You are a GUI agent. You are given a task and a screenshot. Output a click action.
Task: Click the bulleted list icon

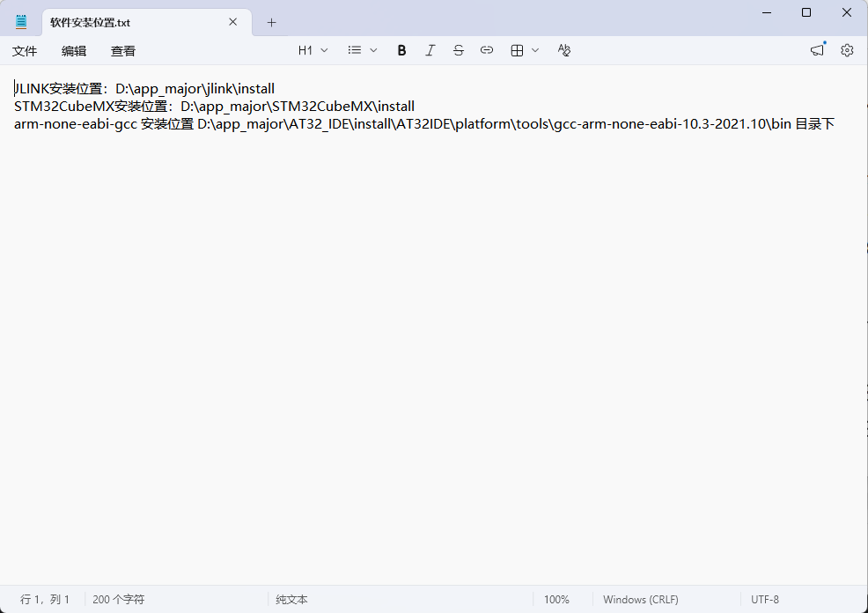(x=355, y=50)
